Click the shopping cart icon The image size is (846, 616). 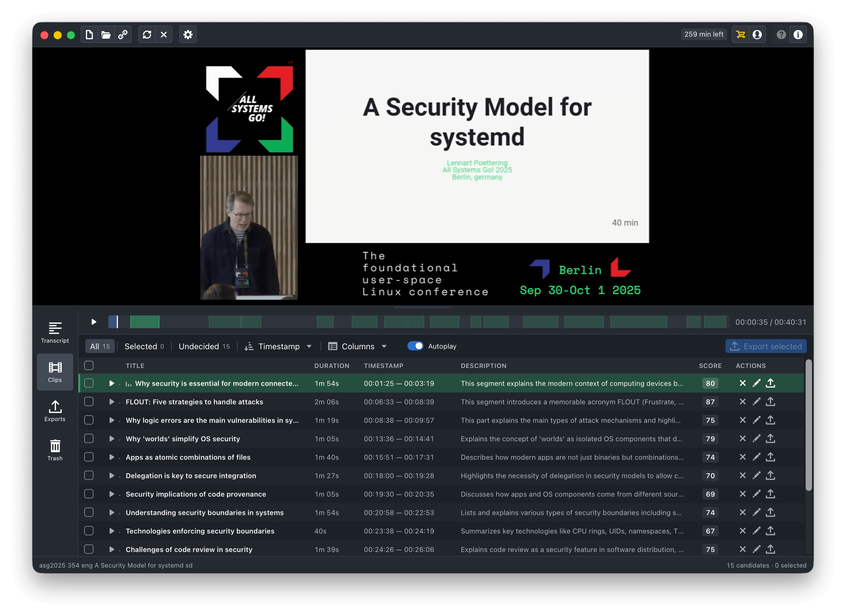coord(740,35)
